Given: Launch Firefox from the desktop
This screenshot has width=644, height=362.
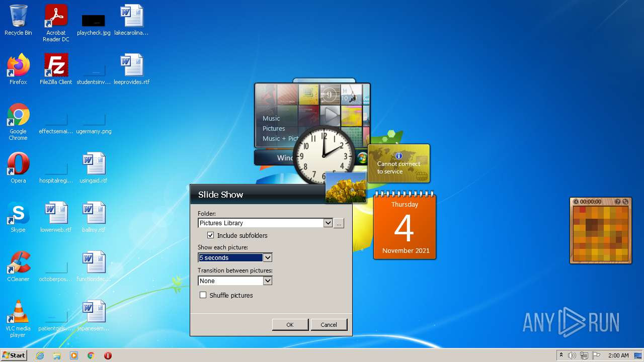Looking at the screenshot, I should pos(18,69).
